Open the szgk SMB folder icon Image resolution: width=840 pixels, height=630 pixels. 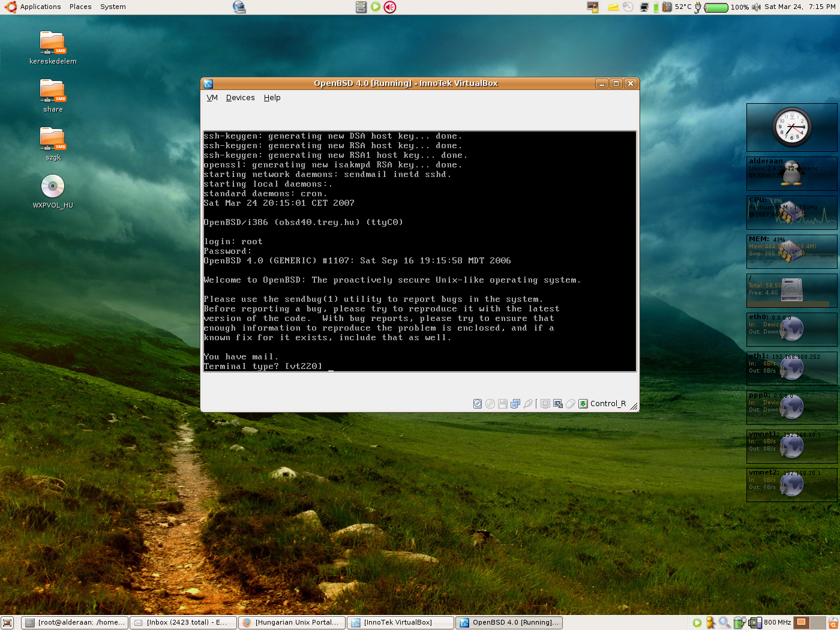tap(53, 144)
